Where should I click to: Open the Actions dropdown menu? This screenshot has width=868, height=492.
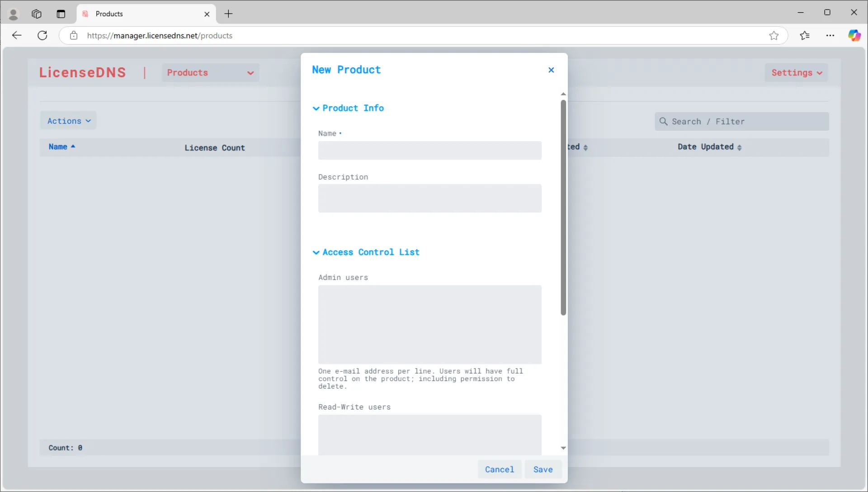point(69,121)
